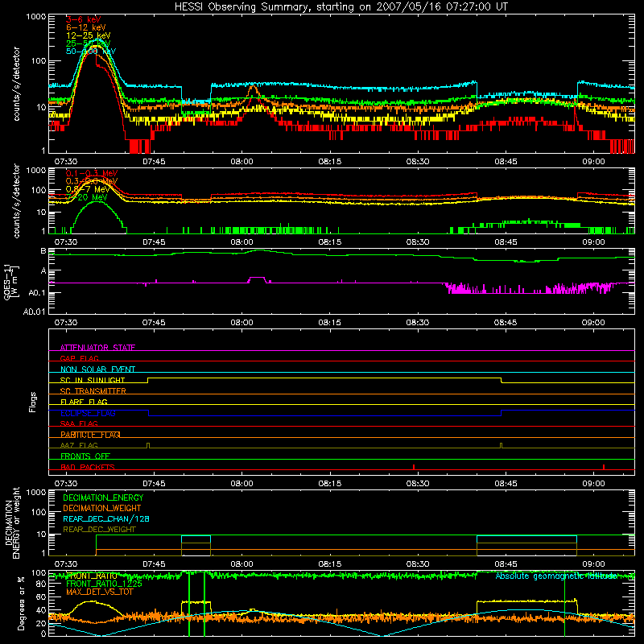Click the 09:00 tick under the Decimation plot
Image resolution: width=644 pixels, height=644 pixels.
593,564
